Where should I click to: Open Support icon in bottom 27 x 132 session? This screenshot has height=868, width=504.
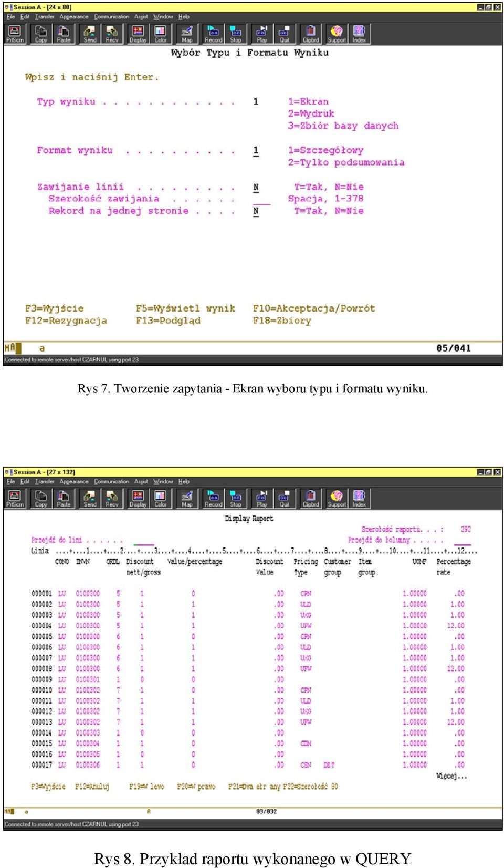(x=337, y=498)
